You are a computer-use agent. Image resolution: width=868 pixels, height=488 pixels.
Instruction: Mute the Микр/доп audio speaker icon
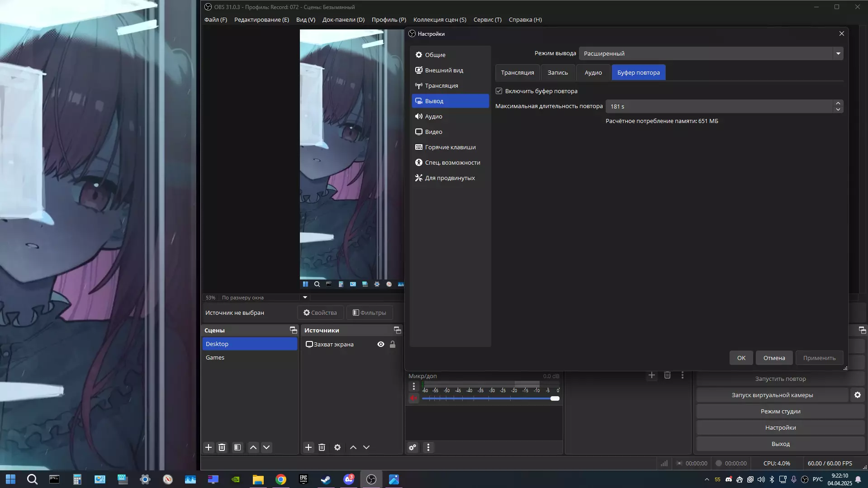(413, 398)
